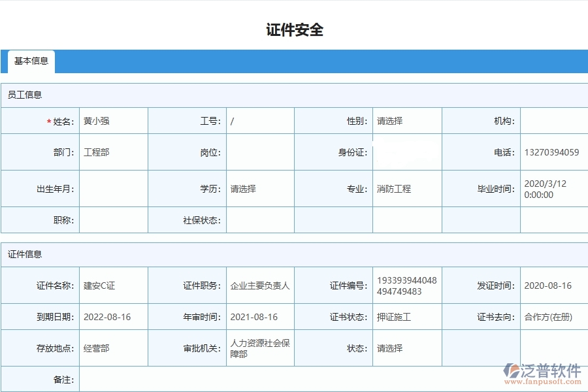The width and height of the screenshot is (588, 392).
Task: Click the 证件信息 section header
Action: pos(26,254)
